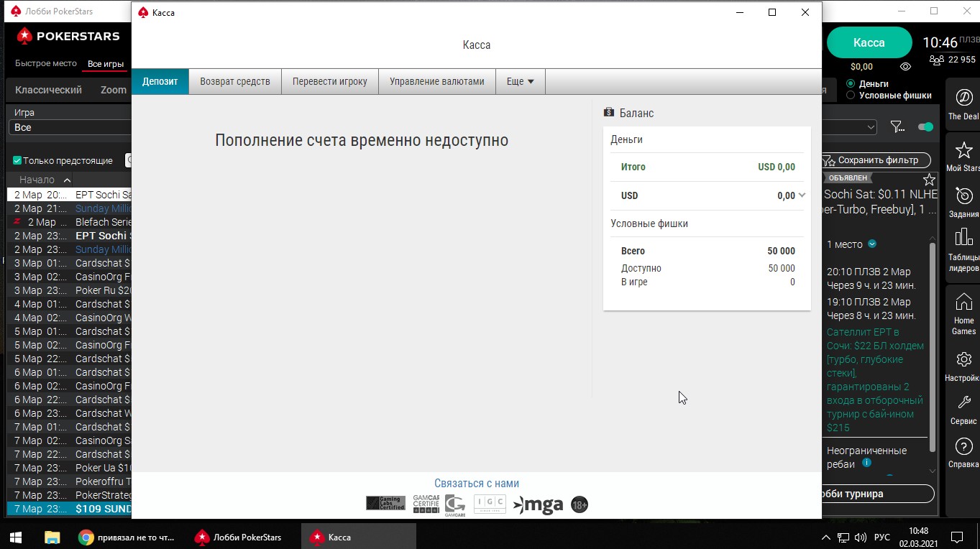Click the mga logo in footer
Image resolution: width=980 pixels, height=549 pixels.
coord(538,505)
